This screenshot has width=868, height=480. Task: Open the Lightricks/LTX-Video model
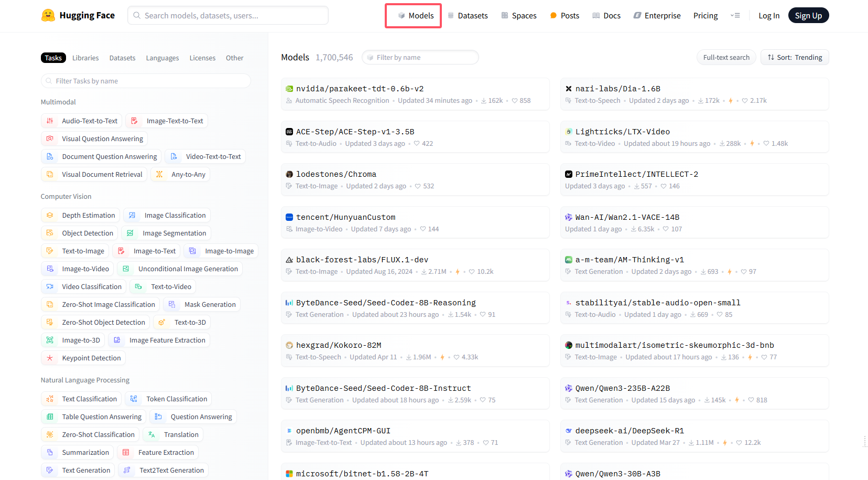695,137
